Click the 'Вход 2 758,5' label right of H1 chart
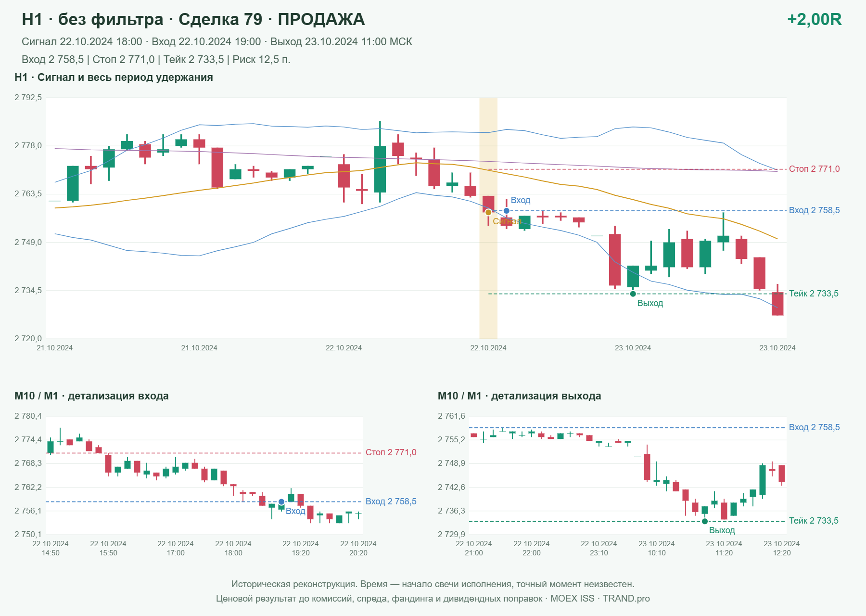This screenshot has width=866, height=616. [x=814, y=210]
